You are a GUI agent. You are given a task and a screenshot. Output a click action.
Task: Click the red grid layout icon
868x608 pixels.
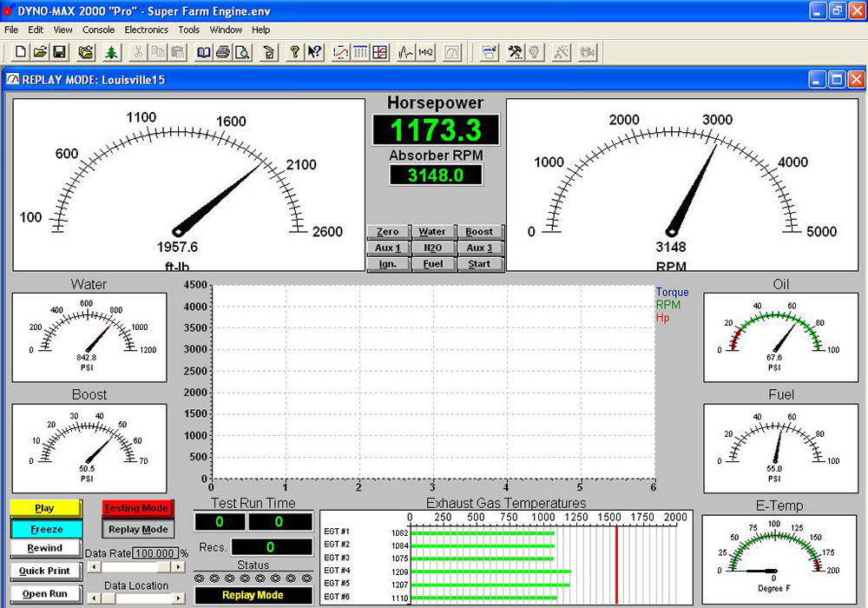click(380, 53)
